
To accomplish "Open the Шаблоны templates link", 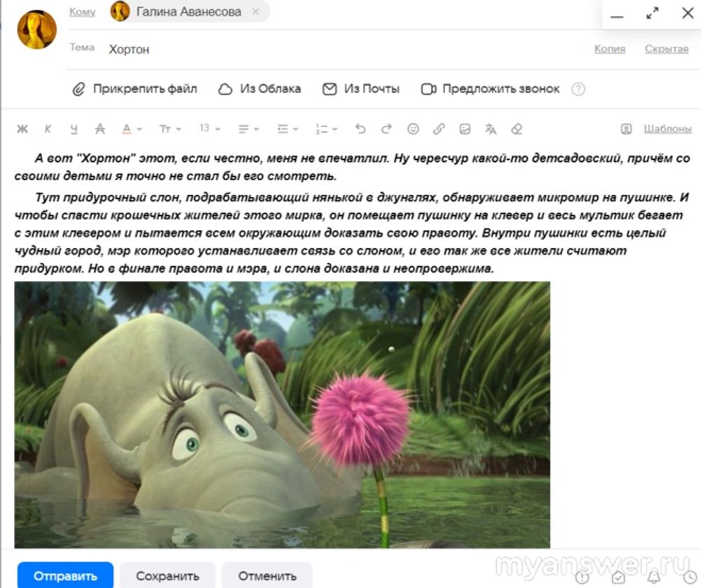I will coord(667,129).
